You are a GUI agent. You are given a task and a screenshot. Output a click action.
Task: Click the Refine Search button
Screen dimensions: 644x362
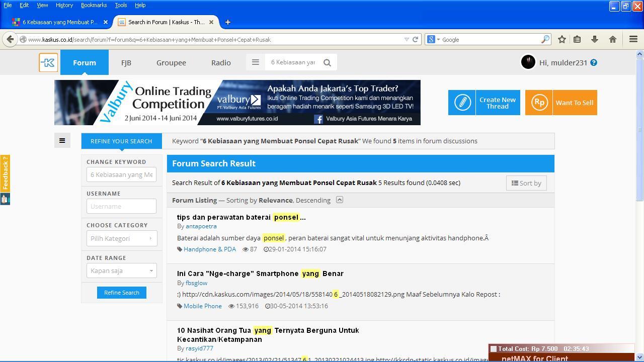(x=122, y=293)
